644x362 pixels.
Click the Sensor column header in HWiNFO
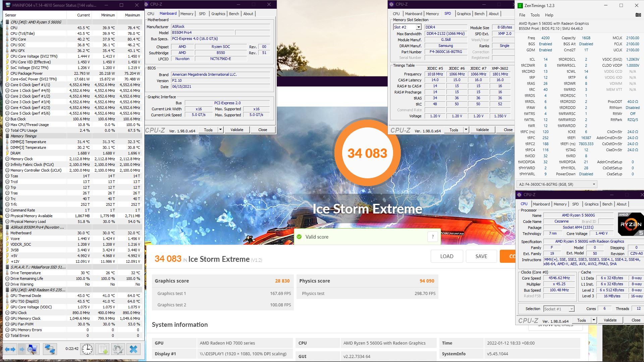pyautogui.click(x=35, y=15)
